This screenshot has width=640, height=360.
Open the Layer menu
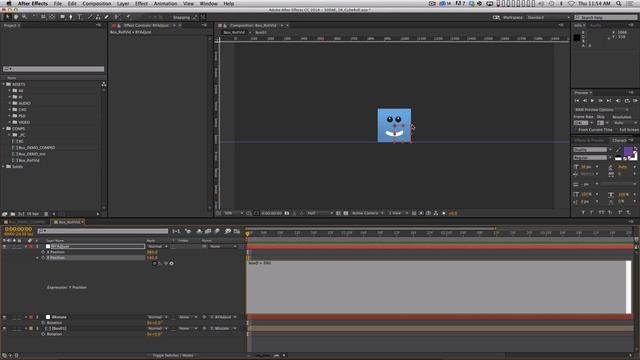pos(123,3)
